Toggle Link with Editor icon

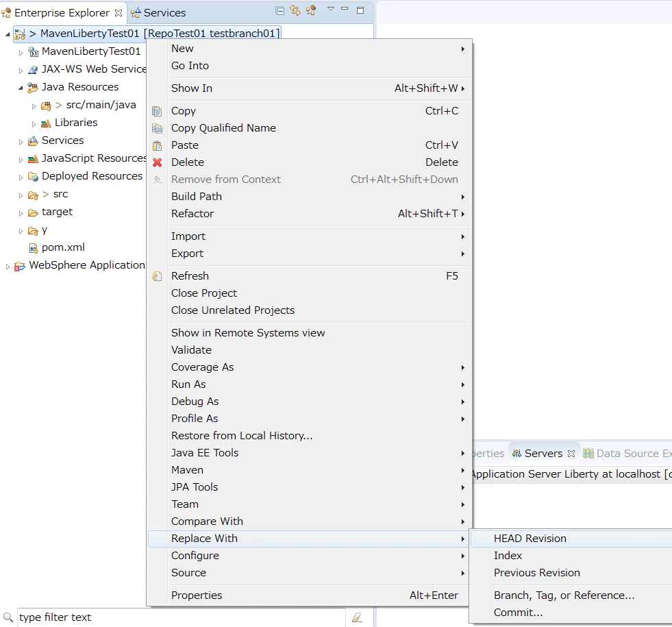[295, 10]
